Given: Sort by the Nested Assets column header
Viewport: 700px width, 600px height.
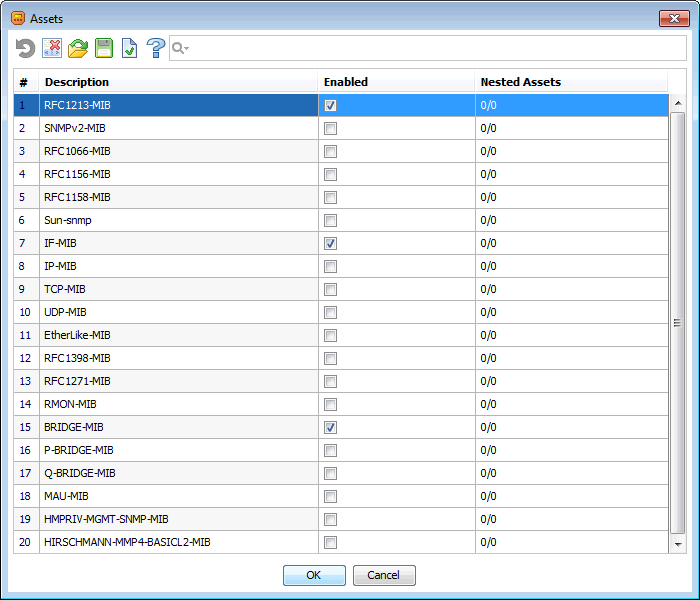Looking at the screenshot, I should pos(571,82).
